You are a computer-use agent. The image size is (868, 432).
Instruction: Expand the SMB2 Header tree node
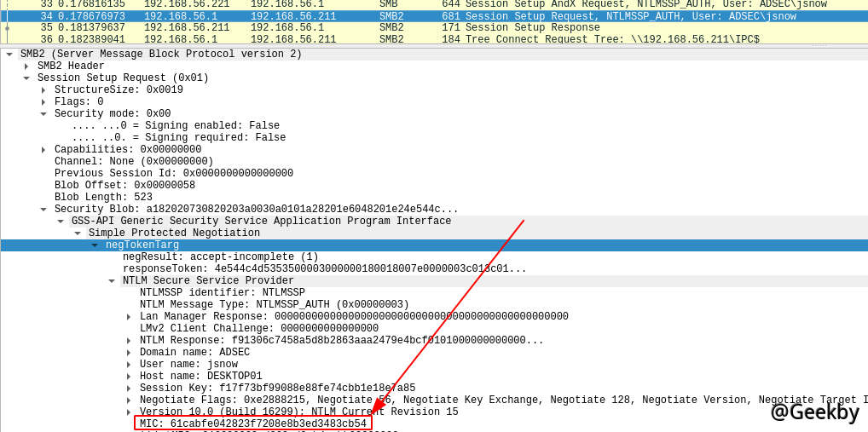[x=26, y=66]
